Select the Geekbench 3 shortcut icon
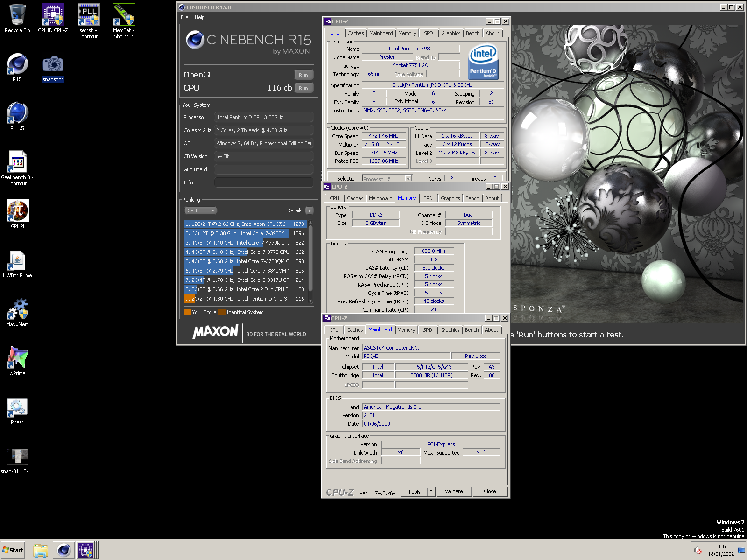The image size is (747, 560). 17,168
